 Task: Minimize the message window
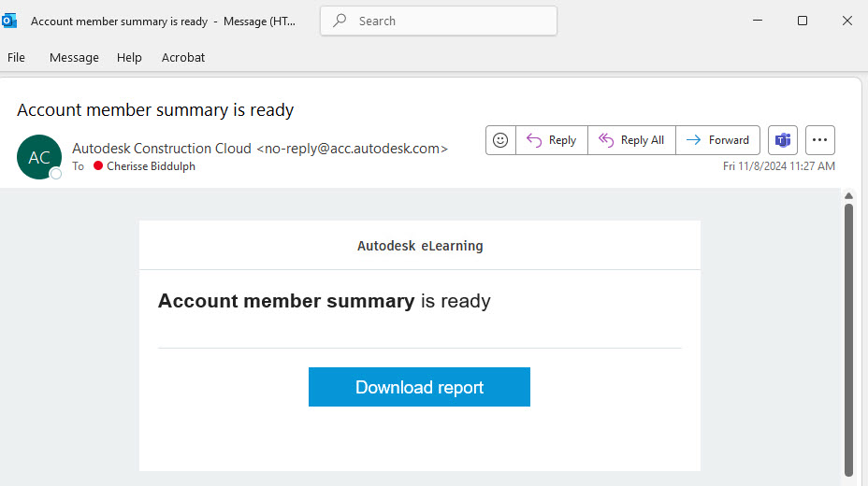758,21
